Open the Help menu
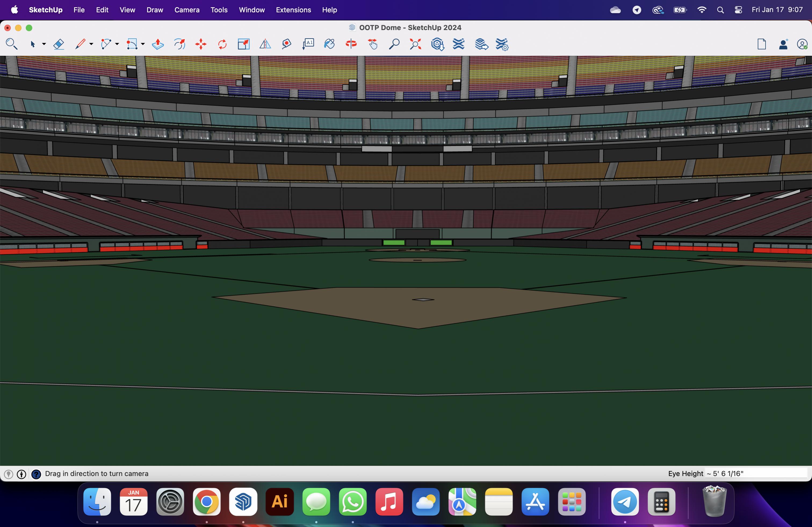The height and width of the screenshot is (527, 812). 330,10
